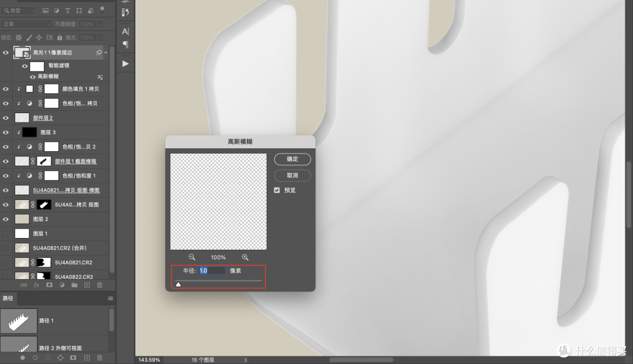Click lock image pixels brush icon
Viewport: 633px width, 364px height.
click(29, 38)
